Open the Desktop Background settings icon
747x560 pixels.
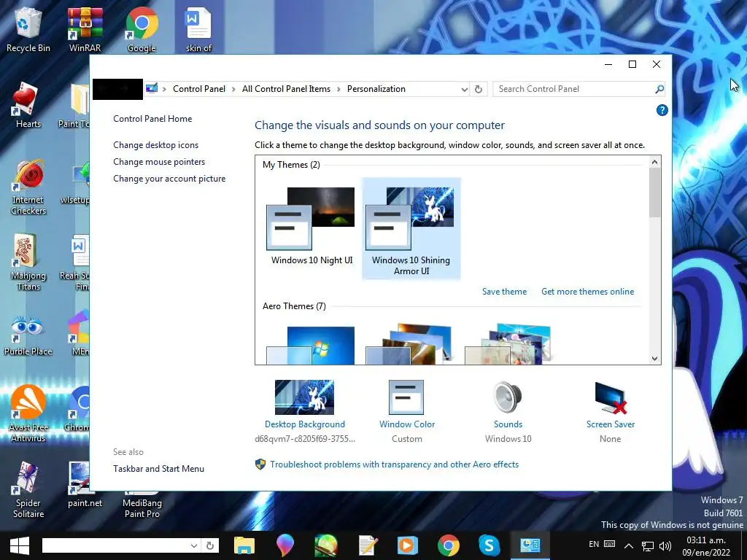[x=304, y=397]
